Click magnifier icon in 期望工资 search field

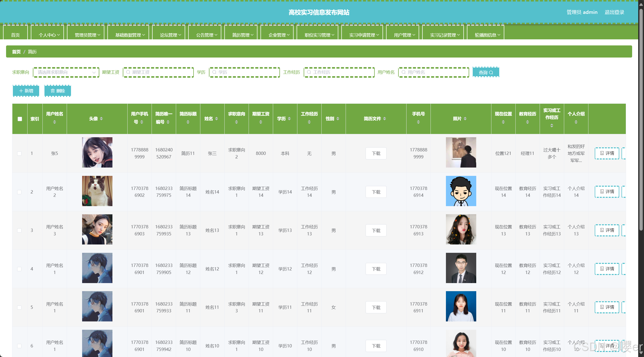click(x=128, y=72)
